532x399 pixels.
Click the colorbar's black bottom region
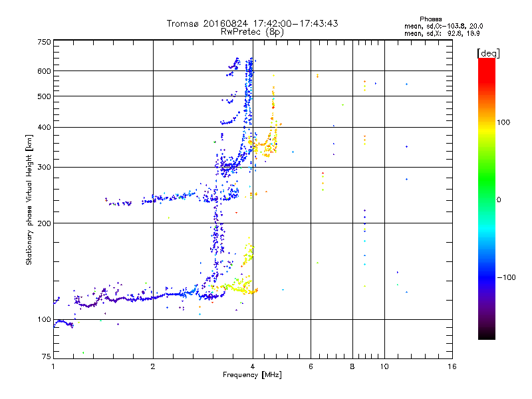tap(487, 334)
